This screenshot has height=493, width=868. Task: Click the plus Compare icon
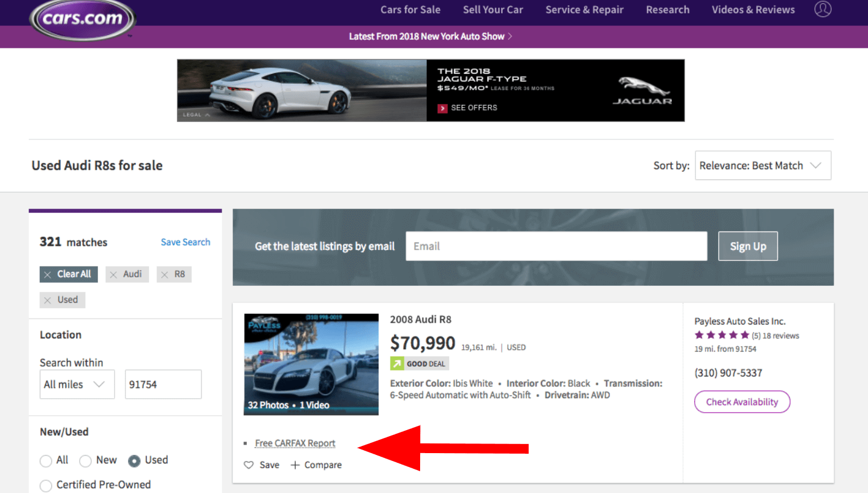pos(295,465)
